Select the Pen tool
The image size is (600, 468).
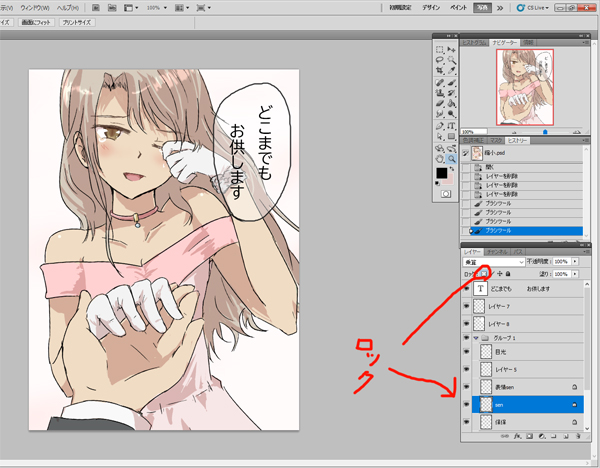click(x=440, y=126)
